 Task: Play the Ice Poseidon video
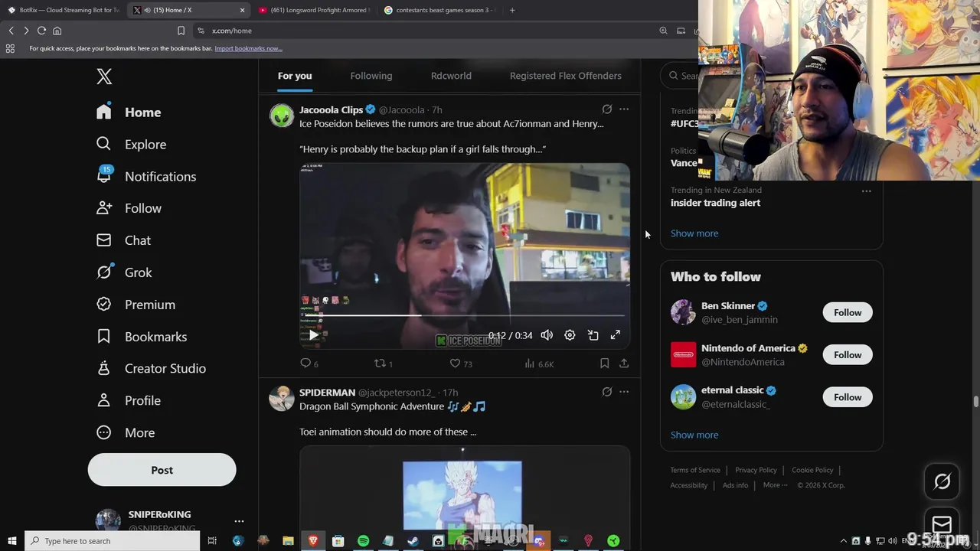point(313,335)
